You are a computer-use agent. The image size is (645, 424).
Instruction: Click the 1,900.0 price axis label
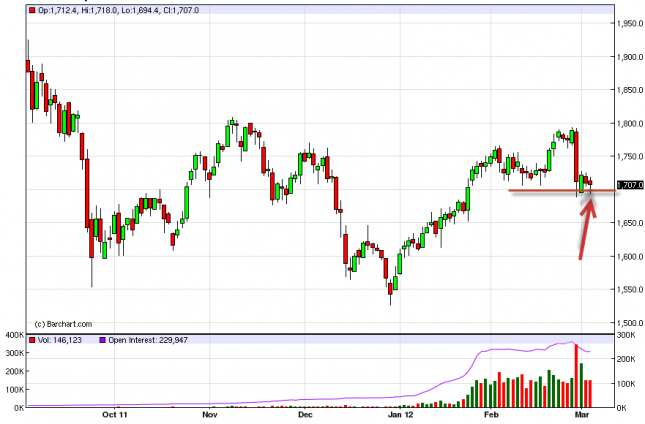(630, 57)
